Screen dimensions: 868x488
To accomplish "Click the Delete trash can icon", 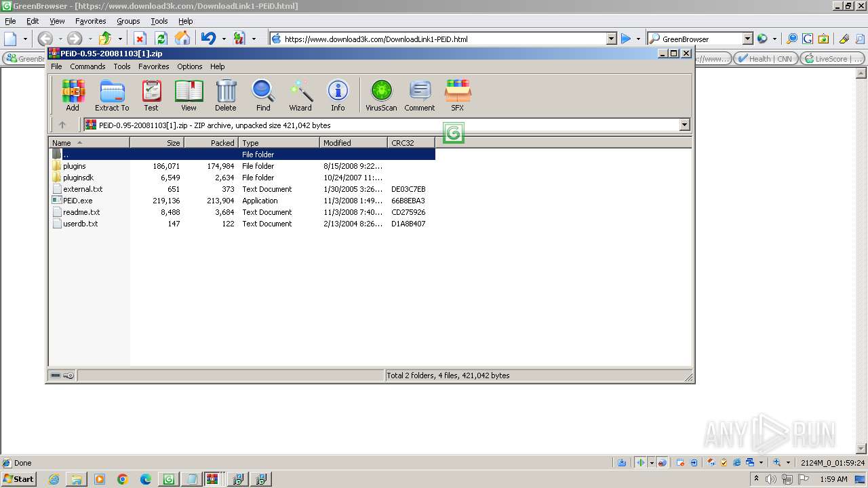I will point(226,95).
